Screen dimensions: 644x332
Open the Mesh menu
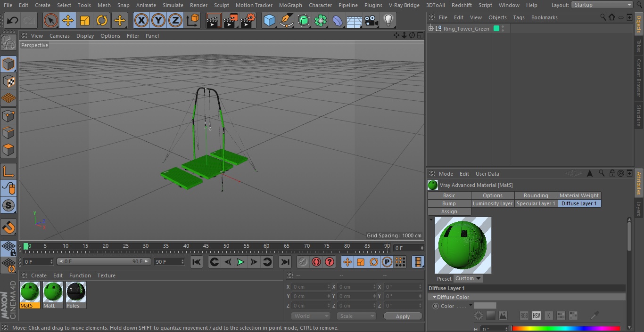click(104, 5)
